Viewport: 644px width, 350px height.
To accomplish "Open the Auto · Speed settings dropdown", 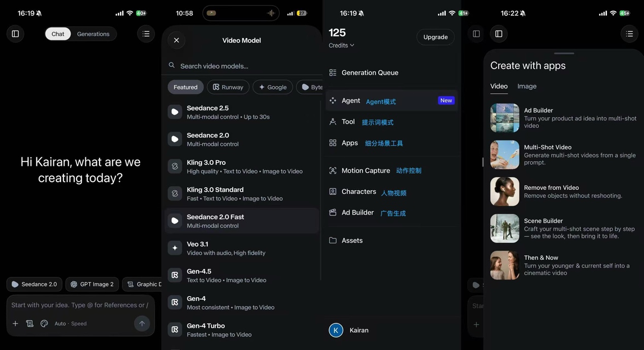I will pos(70,324).
